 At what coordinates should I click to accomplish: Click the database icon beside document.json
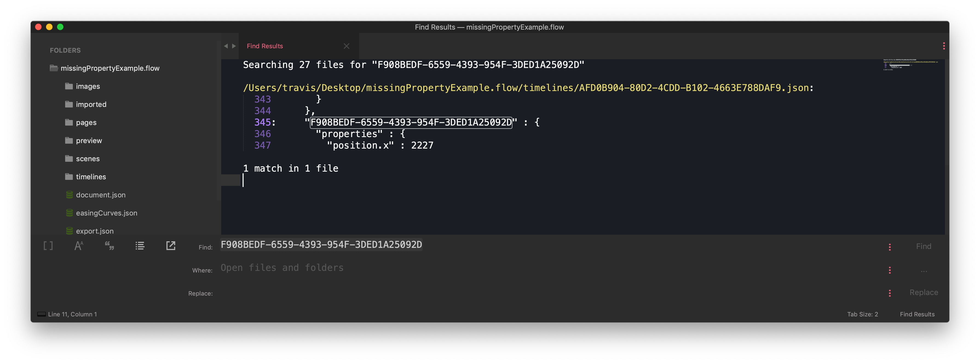click(69, 195)
